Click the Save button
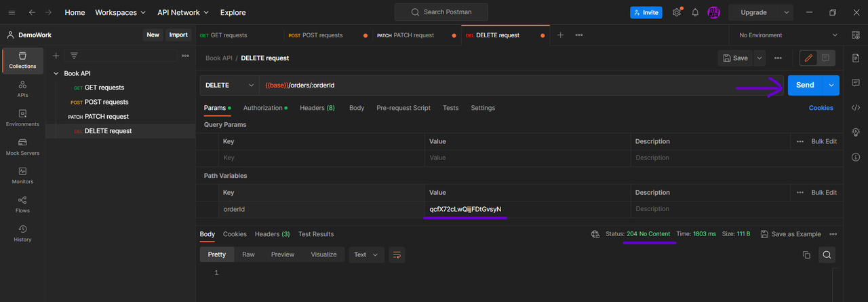 tap(736, 58)
